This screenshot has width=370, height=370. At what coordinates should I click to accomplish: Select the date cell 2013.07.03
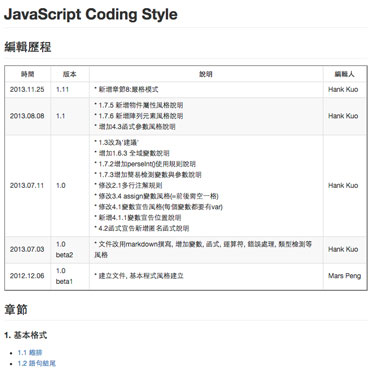[x=27, y=249]
